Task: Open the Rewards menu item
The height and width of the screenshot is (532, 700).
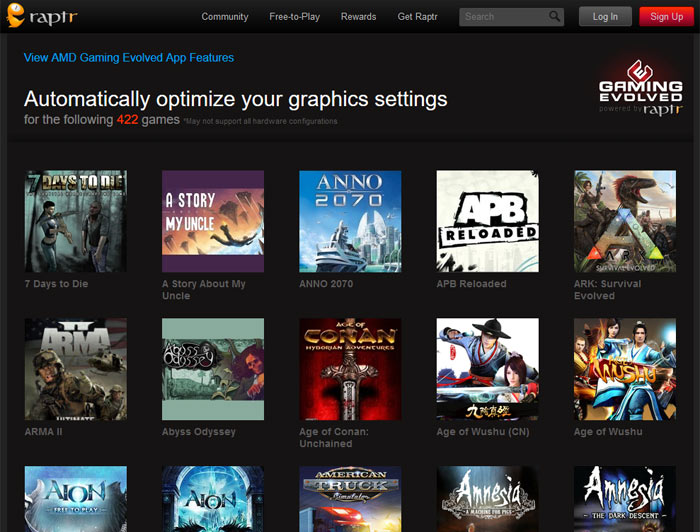Action: coord(358,17)
